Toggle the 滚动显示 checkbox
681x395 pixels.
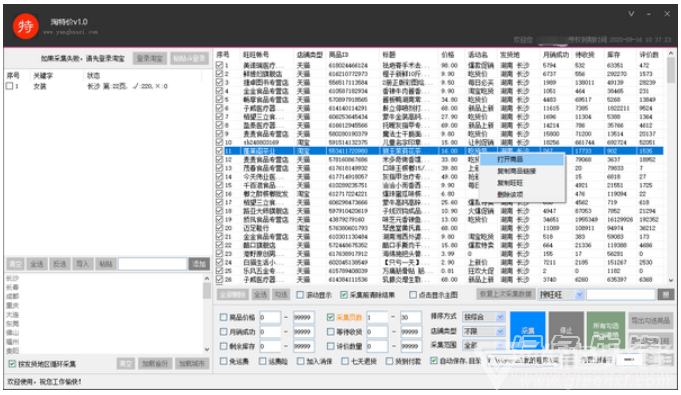[300, 295]
